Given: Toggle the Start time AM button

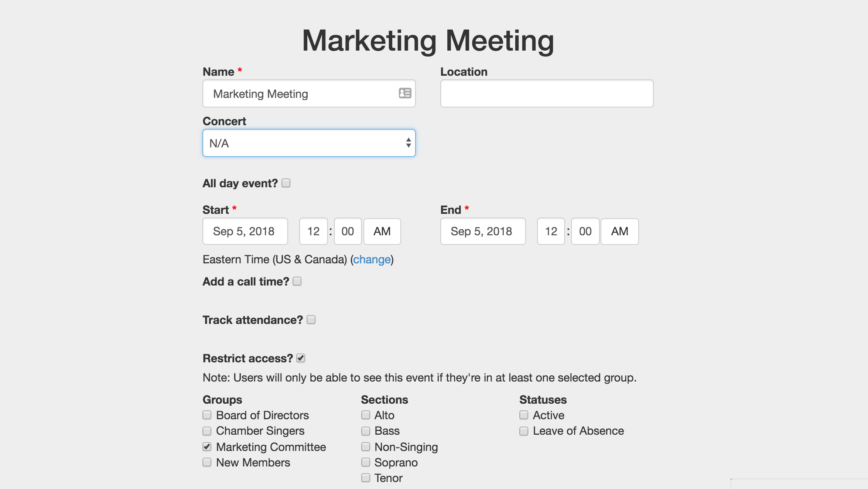Looking at the screenshot, I should 382,231.
